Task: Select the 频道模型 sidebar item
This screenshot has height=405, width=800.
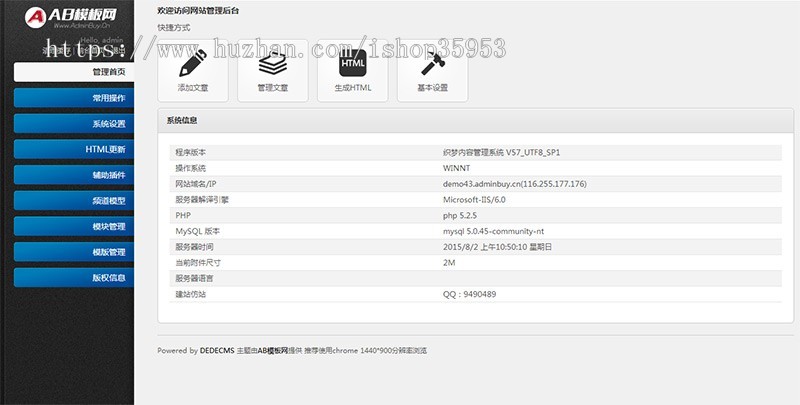Action: click(74, 200)
